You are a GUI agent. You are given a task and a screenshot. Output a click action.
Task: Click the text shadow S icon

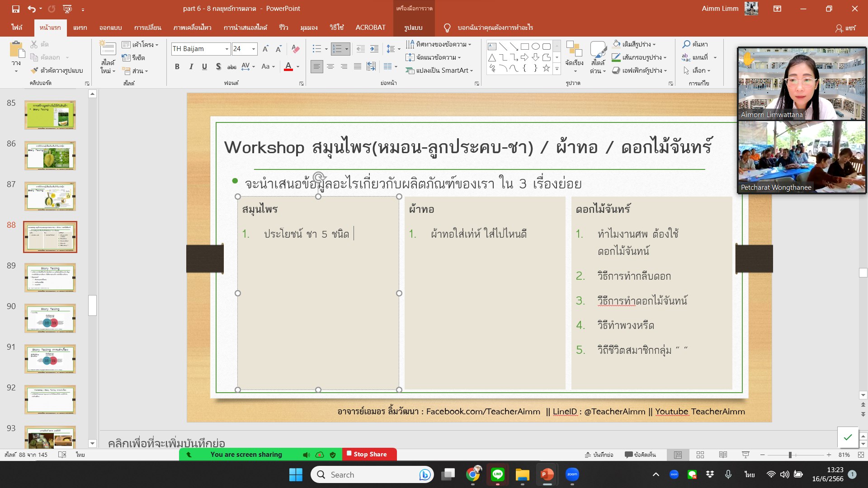218,67
